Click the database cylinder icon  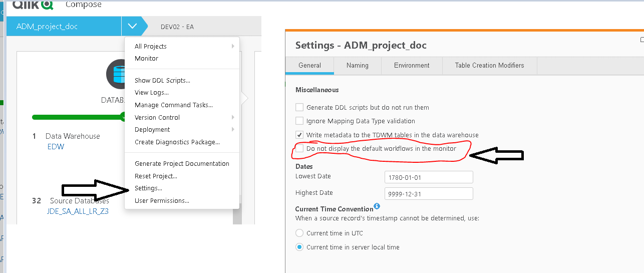point(118,74)
